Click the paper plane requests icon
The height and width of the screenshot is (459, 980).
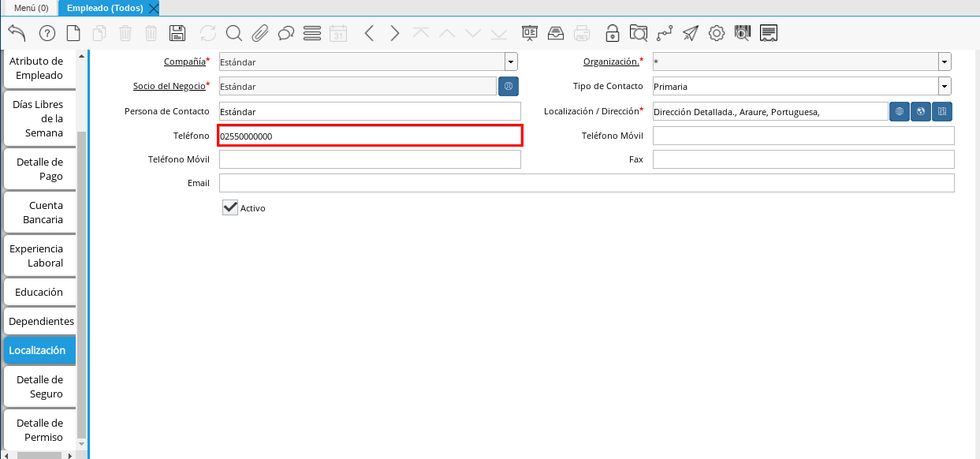click(x=691, y=33)
